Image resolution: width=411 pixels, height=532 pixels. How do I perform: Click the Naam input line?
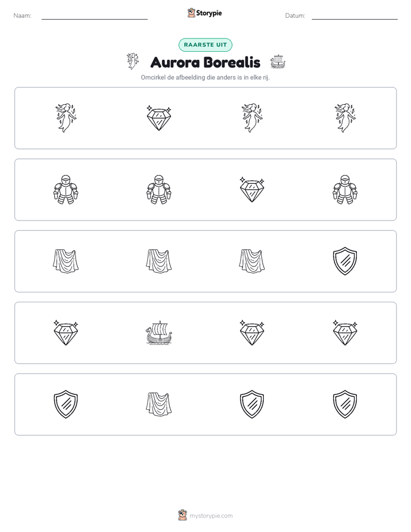[94, 16]
